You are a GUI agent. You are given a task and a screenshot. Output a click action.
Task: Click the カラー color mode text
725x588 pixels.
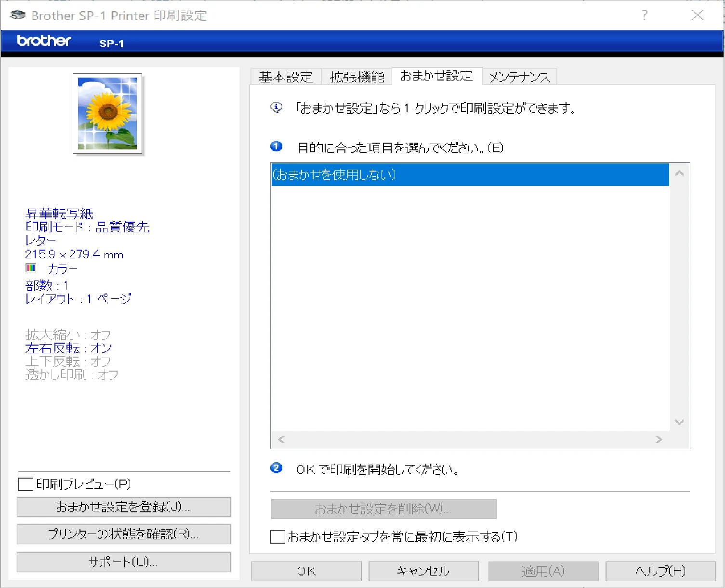[63, 268]
